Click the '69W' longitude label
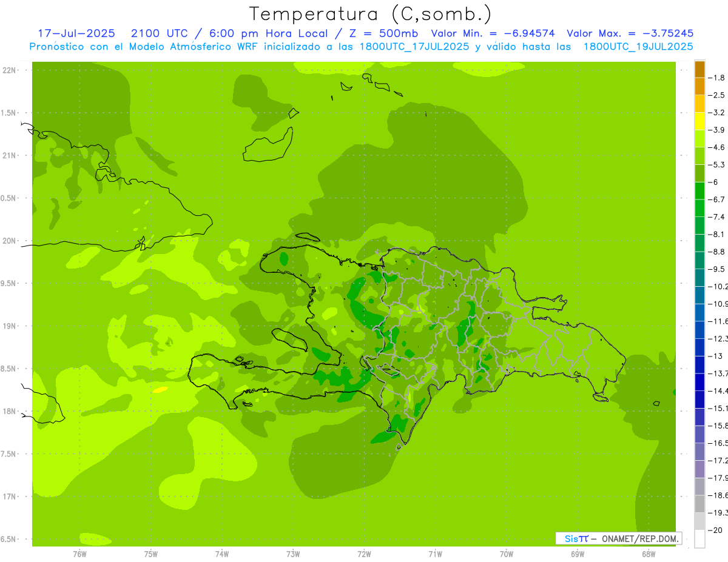The height and width of the screenshot is (562, 728). [578, 554]
